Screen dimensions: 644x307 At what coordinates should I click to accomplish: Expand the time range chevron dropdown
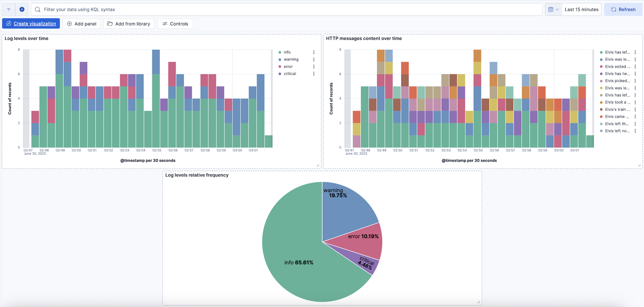[558, 9]
